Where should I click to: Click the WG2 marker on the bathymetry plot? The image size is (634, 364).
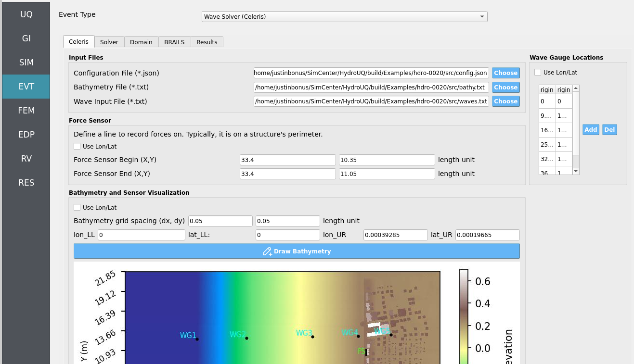pos(246,338)
